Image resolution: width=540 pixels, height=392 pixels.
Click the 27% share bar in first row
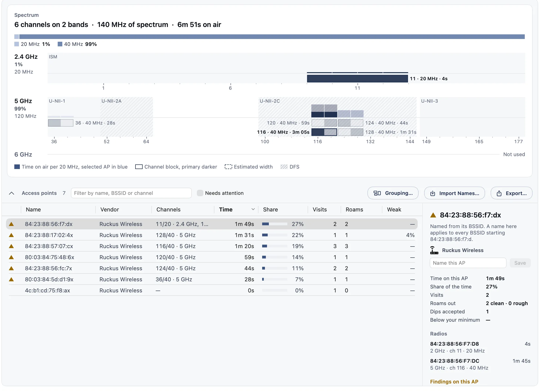click(x=275, y=224)
